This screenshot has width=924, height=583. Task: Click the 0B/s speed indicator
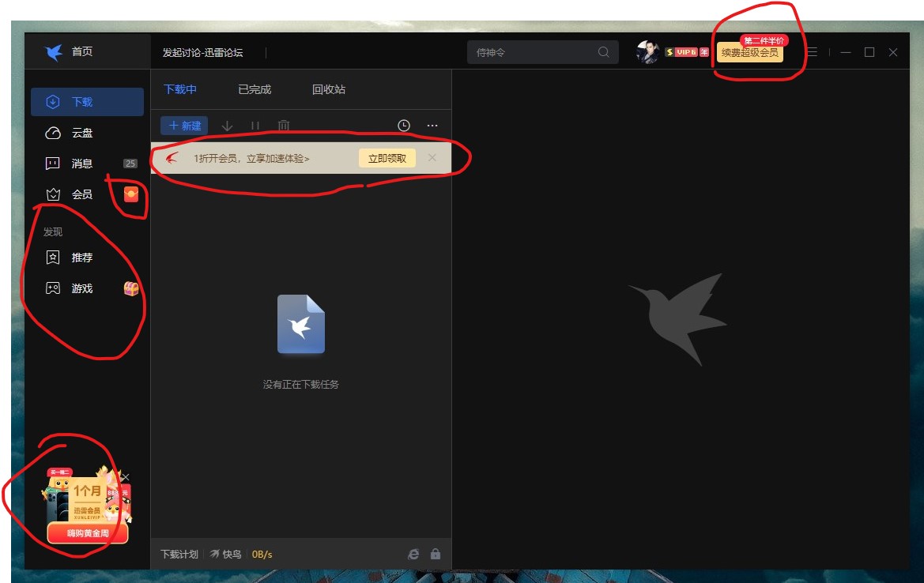click(262, 554)
